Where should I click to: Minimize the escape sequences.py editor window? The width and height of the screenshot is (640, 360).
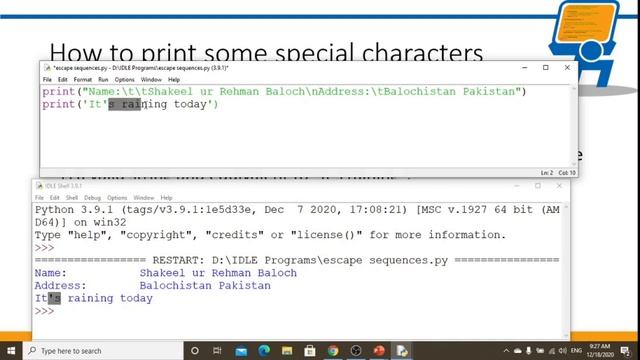(x=524, y=67)
